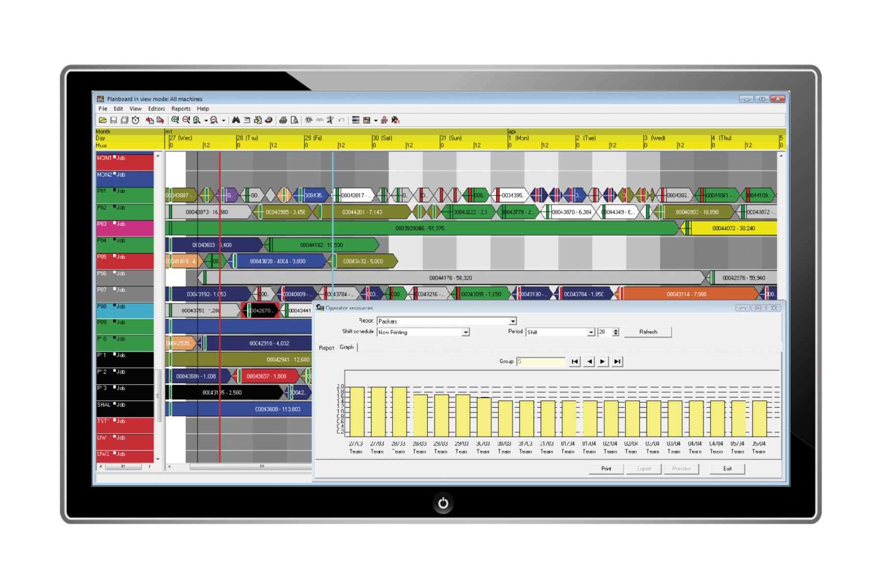Select the stopwatch timer icon

[135, 120]
